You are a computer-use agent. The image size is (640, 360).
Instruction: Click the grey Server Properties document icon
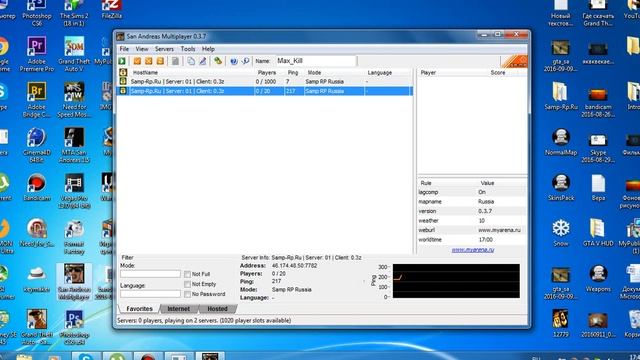tap(175, 61)
